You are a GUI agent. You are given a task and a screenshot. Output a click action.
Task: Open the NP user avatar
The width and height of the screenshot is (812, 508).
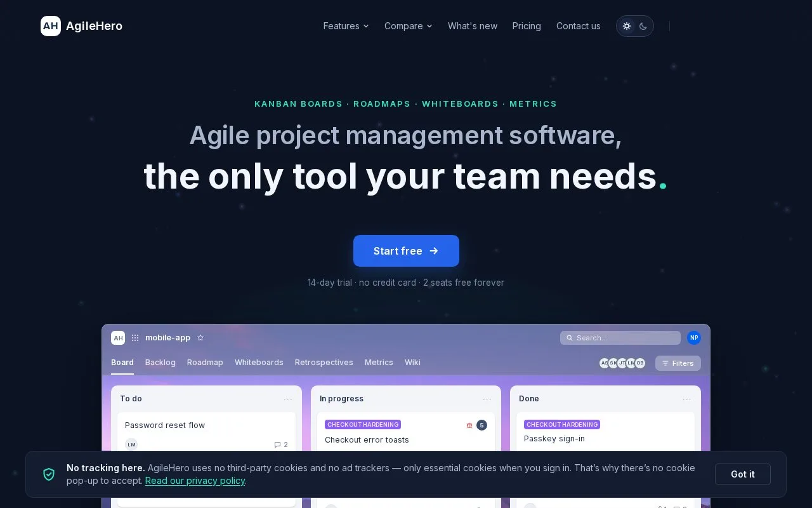click(694, 338)
